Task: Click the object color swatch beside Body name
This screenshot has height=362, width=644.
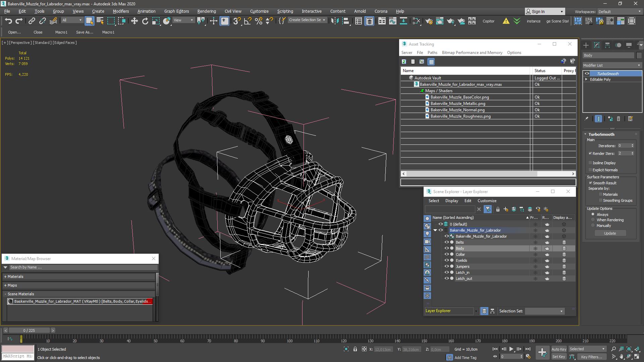Action: click(639, 55)
